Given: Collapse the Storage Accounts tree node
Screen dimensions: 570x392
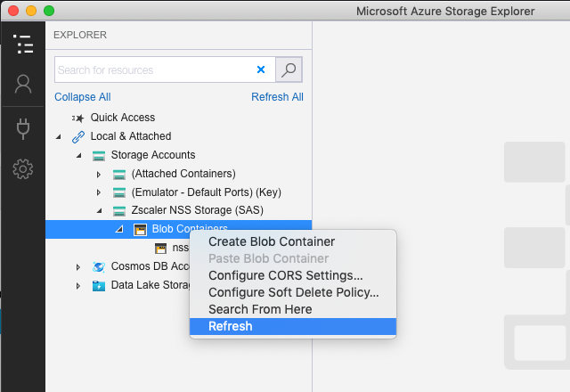Looking at the screenshot, I should pos(78,156).
